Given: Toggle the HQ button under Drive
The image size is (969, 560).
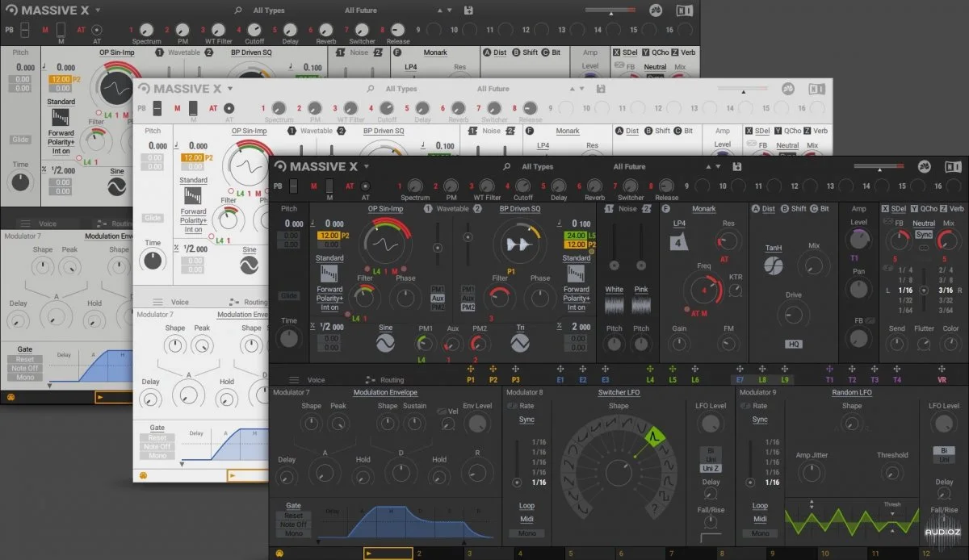Looking at the screenshot, I should click(x=794, y=344).
